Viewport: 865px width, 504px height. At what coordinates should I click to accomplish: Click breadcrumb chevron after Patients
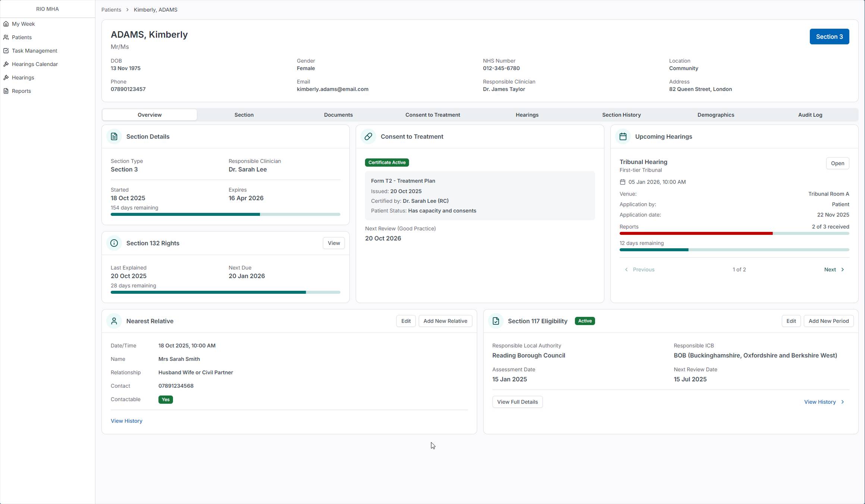tap(128, 10)
